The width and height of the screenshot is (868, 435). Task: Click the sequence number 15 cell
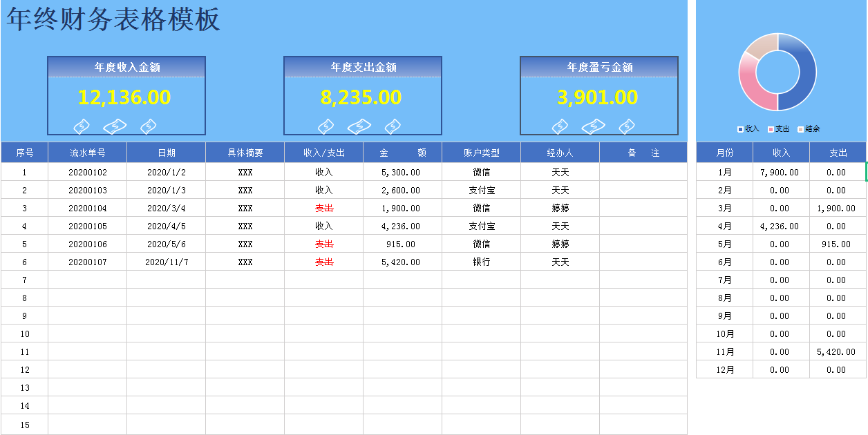point(25,425)
